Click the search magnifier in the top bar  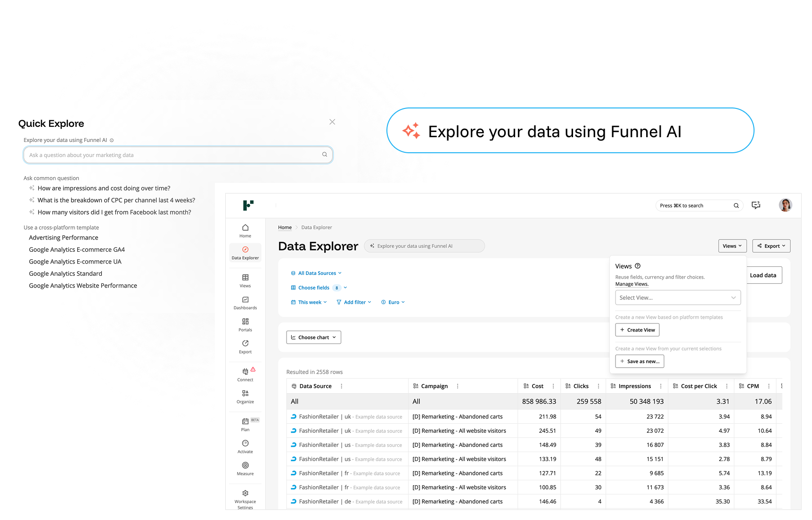(x=736, y=206)
